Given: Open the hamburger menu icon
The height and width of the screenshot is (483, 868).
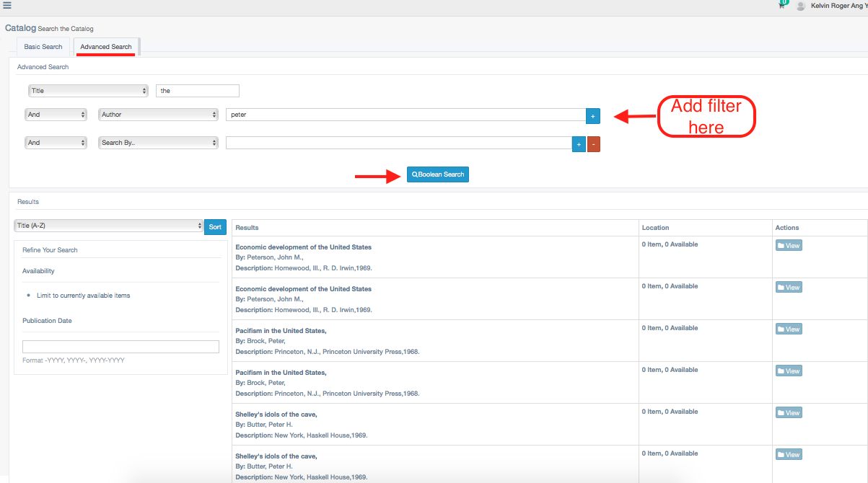Looking at the screenshot, I should pos(7,5).
